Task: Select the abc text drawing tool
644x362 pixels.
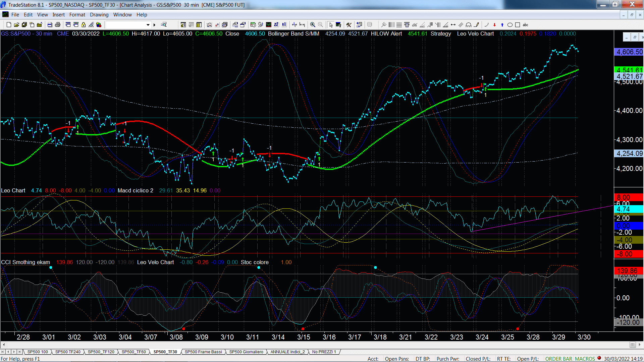Action: (526, 25)
